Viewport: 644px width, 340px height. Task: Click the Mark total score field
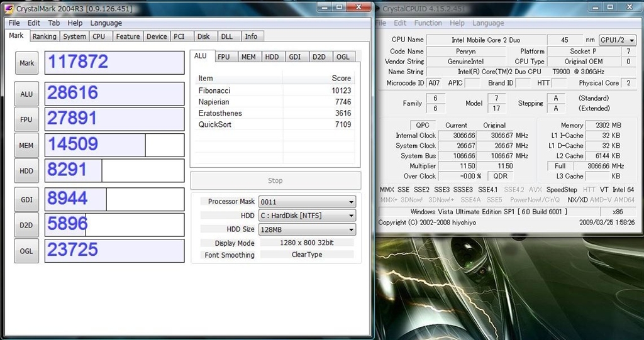click(114, 63)
